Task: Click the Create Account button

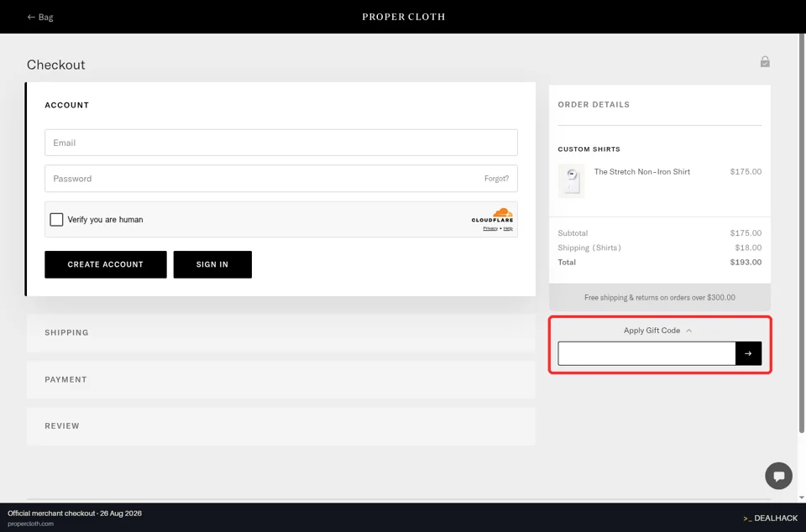Action: pos(106,264)
